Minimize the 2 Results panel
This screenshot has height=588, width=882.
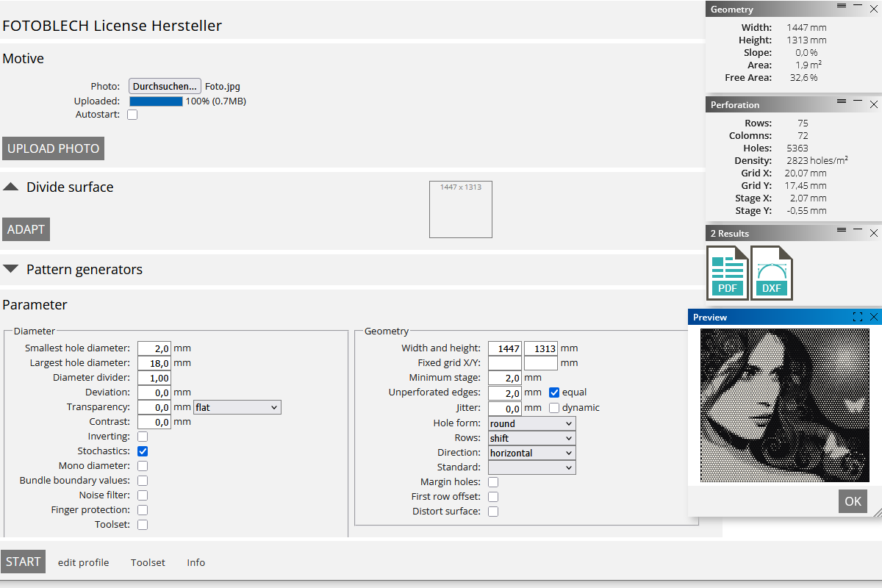pyautogui.click(x=858, y=230)
